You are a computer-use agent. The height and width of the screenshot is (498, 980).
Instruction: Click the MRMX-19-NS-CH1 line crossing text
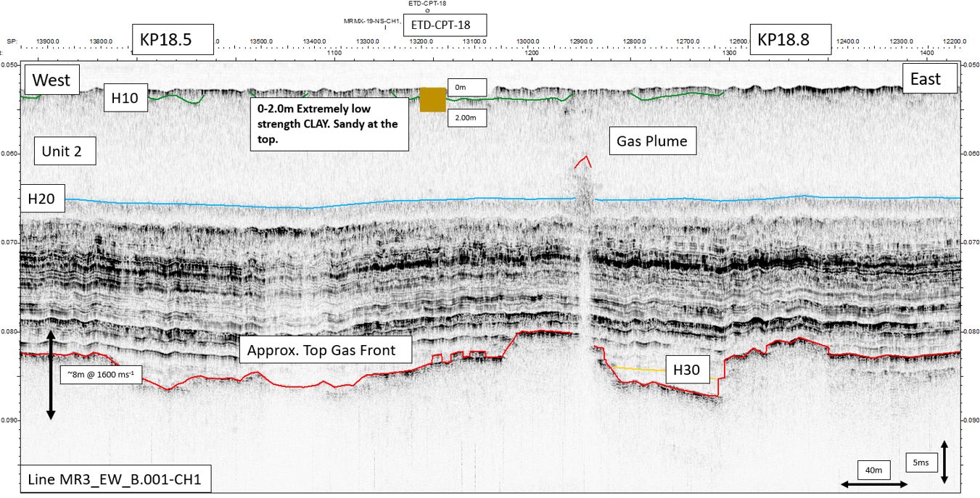pos(372,22)
